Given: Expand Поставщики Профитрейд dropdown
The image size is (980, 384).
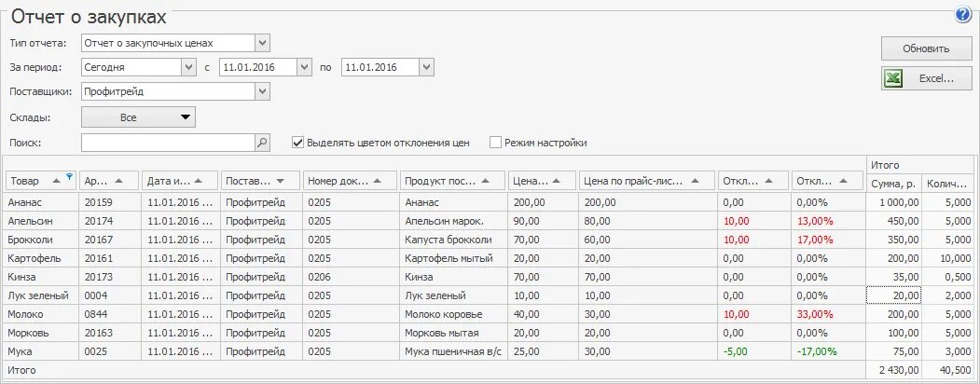Looking at the screenshot, I should [x=263, y=91].
